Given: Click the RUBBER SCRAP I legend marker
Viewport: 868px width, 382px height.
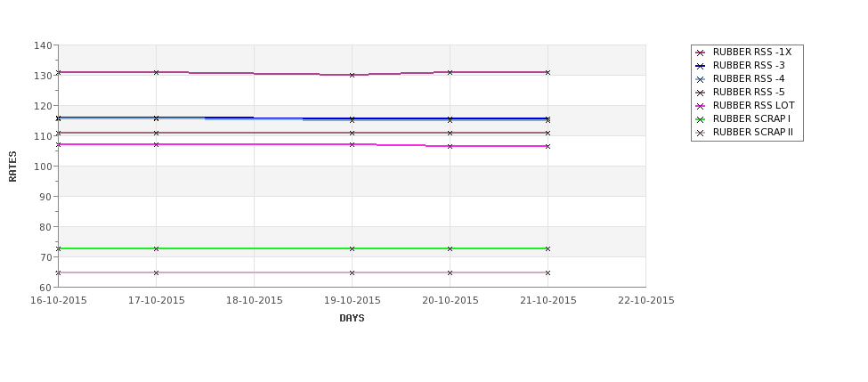Looking at the screenshot, I should 701,119.
